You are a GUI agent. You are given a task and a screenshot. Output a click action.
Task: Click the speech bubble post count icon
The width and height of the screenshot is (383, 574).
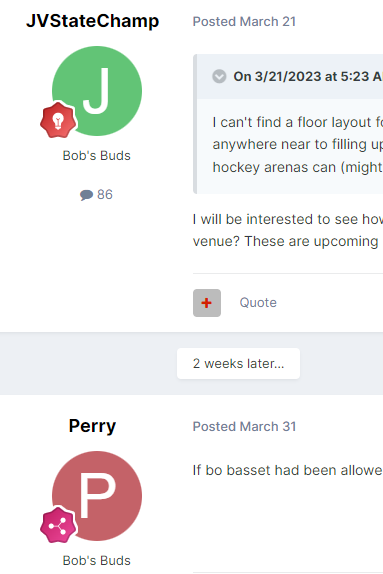pyautogui.click(x=86, y=195)
